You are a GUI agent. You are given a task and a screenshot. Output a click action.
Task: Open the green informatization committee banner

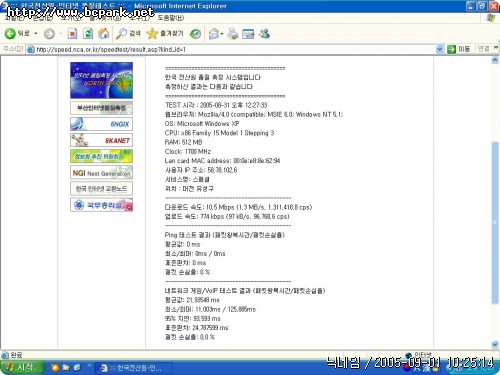101,156
